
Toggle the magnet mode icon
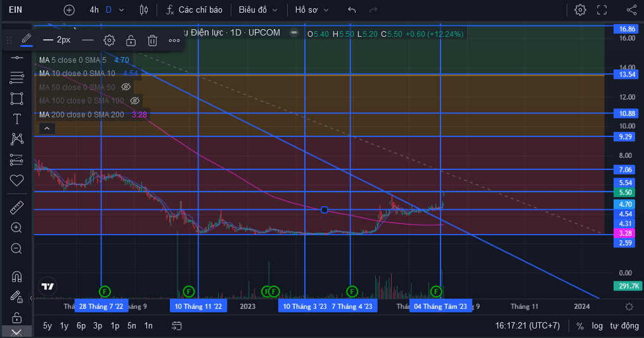pos(17,276)
